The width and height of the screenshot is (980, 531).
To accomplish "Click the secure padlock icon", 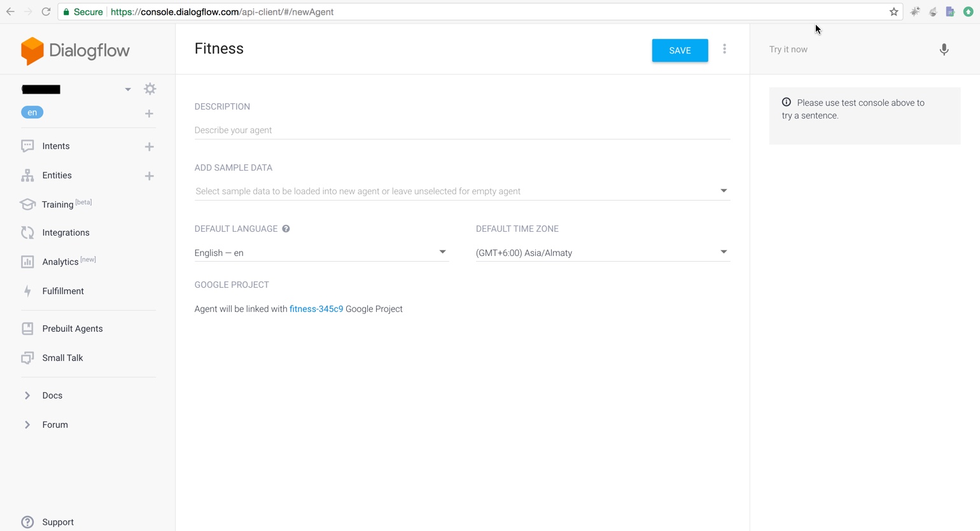I will pos(66,11).
